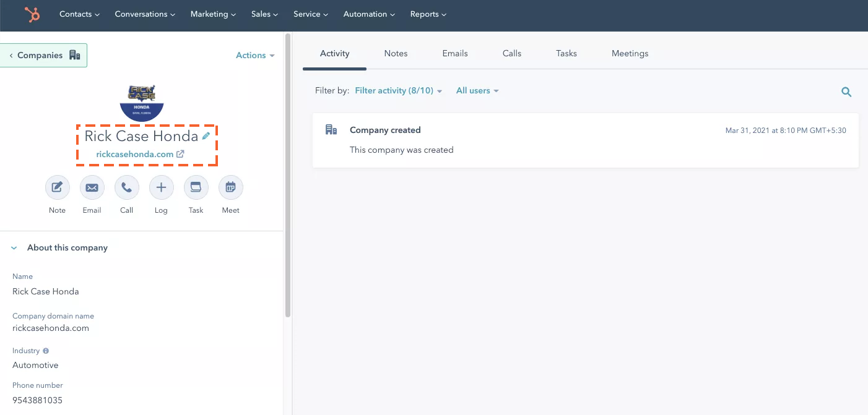Viewport: 868px width, 415px height.
Task: Switch to the Activity tab
Action: (x=335, y=53)
